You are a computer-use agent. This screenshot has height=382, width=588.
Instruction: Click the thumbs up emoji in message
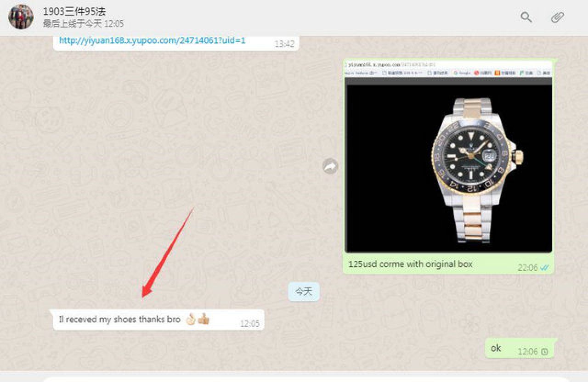204,320
